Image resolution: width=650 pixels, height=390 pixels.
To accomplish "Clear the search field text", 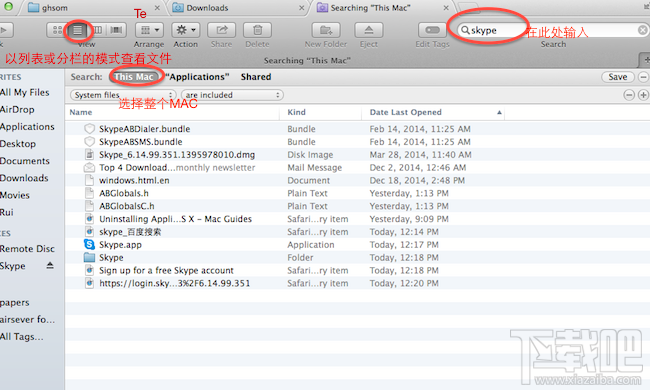I will click(x=642, y=30).
